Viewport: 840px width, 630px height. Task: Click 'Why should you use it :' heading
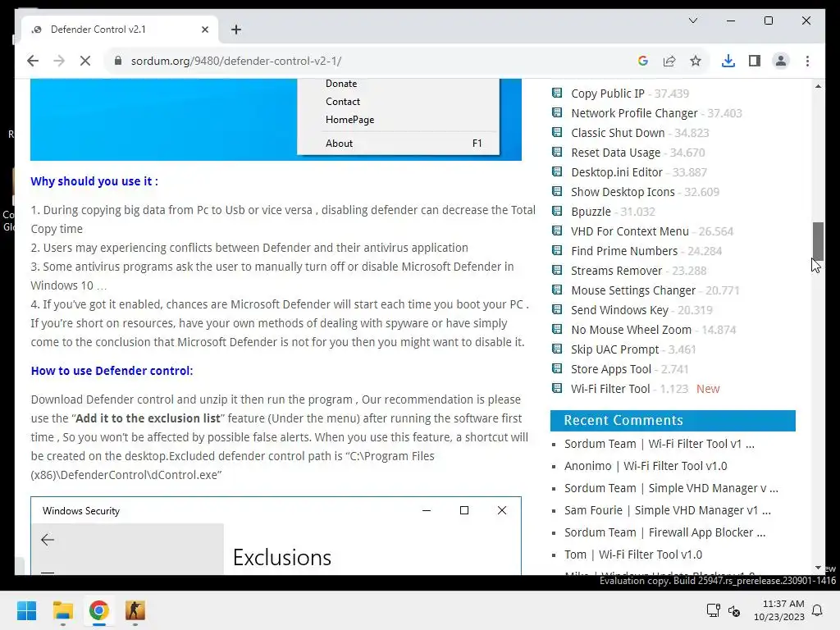click(x=94, y=181)
